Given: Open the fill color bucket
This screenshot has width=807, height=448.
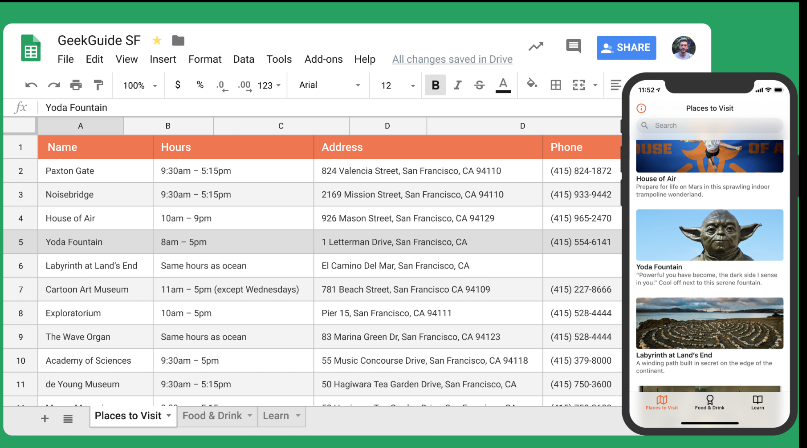Looking at the screenshot, I should tap(532, 84).
